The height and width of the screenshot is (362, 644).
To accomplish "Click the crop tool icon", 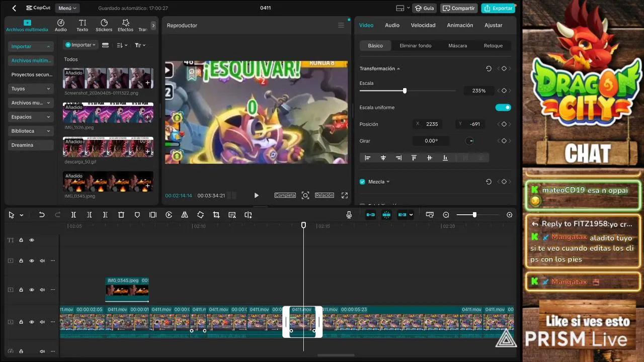I will coord(216,215).
